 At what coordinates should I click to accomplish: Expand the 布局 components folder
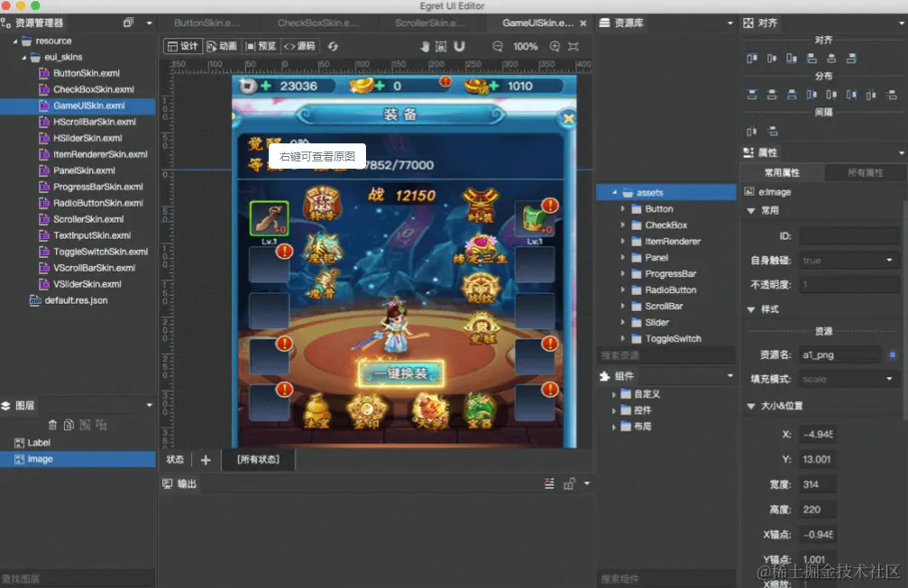coord(614,427)
